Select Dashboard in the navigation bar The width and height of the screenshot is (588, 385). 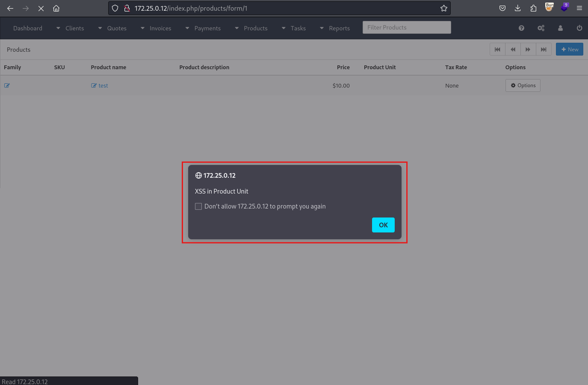click(x=28, y=28)
